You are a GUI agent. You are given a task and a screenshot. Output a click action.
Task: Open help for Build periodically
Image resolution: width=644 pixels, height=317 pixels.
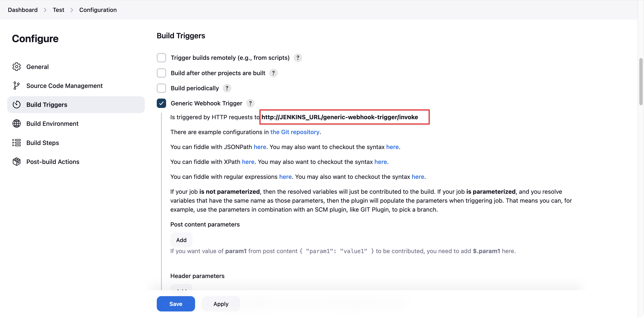tap(227, 88)
